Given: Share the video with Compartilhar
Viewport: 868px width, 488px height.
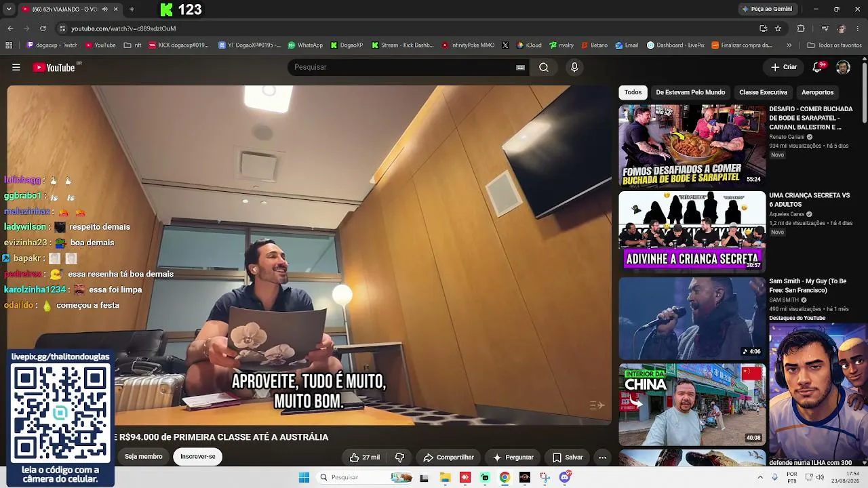Looking at the screenshot, I should (448, 457).
